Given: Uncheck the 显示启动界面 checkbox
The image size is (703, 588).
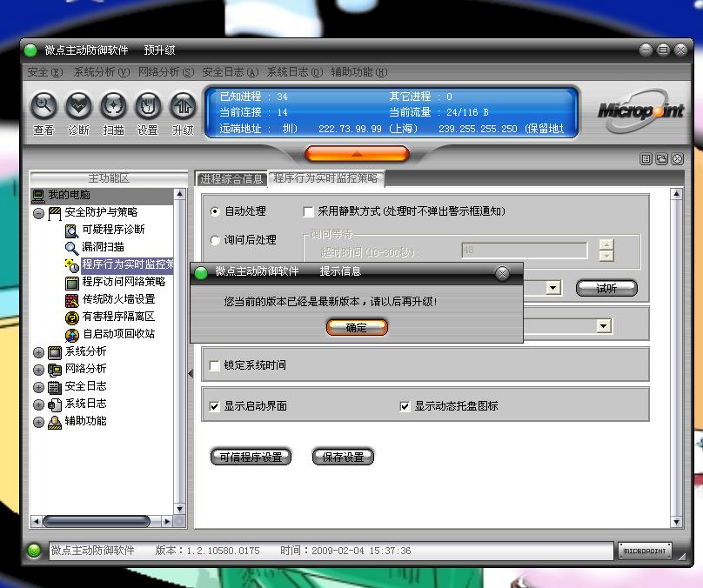Looking at the screenshot, I should (x=215, y=406).
